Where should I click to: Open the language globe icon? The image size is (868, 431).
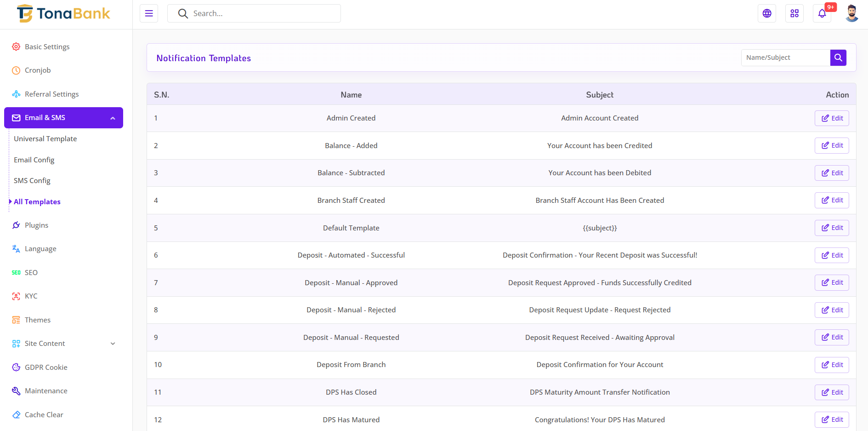tap(766, 13)
